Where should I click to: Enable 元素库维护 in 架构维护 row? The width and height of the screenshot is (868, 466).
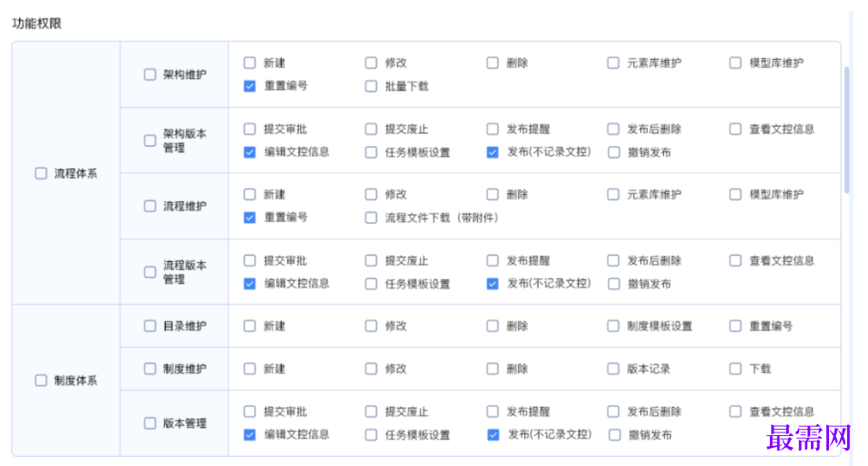(613, 63)
